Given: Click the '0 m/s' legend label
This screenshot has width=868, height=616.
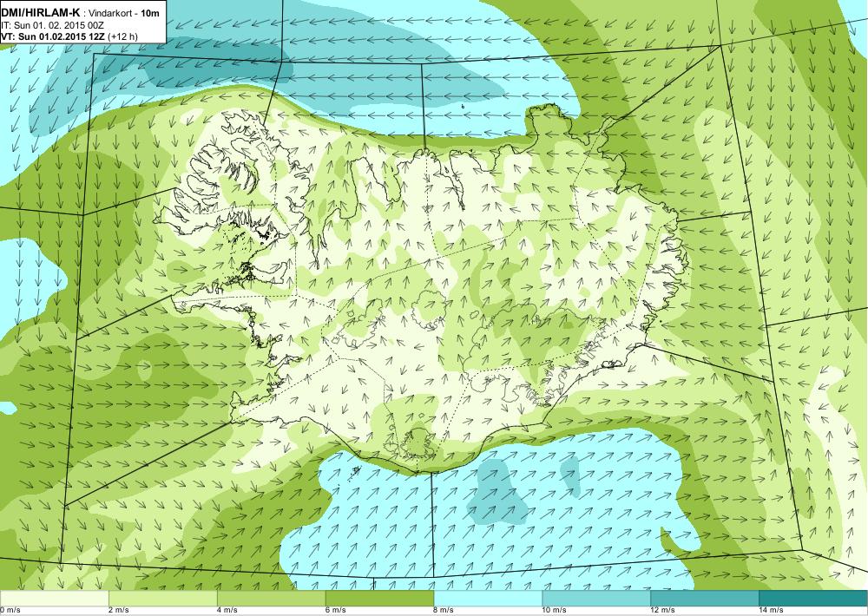Looking at the screenshot, I should (10, 611).
